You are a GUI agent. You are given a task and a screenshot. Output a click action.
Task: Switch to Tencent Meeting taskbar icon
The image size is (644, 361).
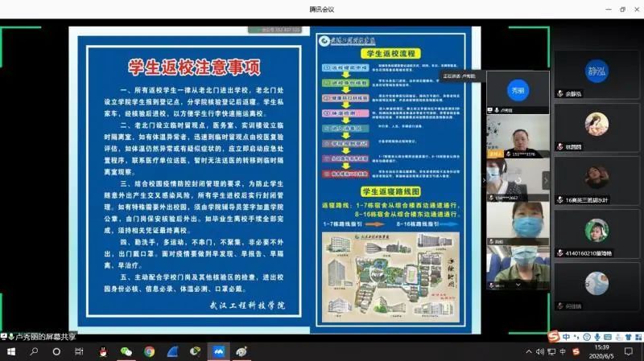coord(218,351)
